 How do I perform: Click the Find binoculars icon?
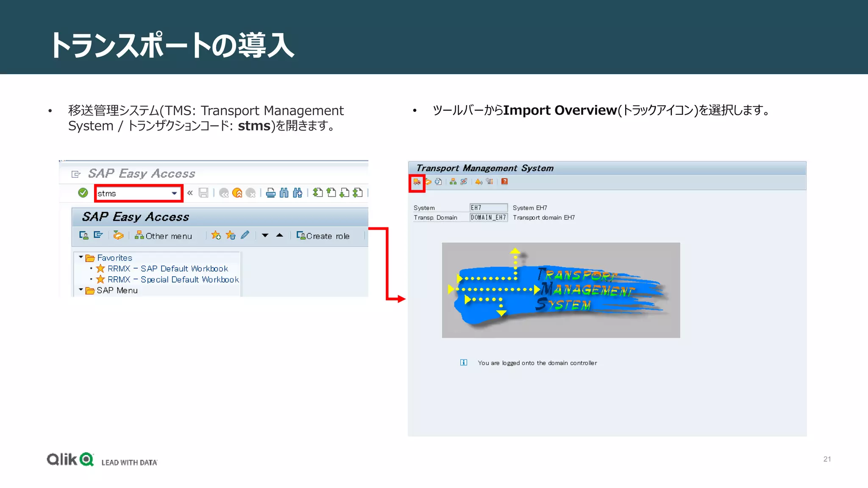click(x=284, y=193)
